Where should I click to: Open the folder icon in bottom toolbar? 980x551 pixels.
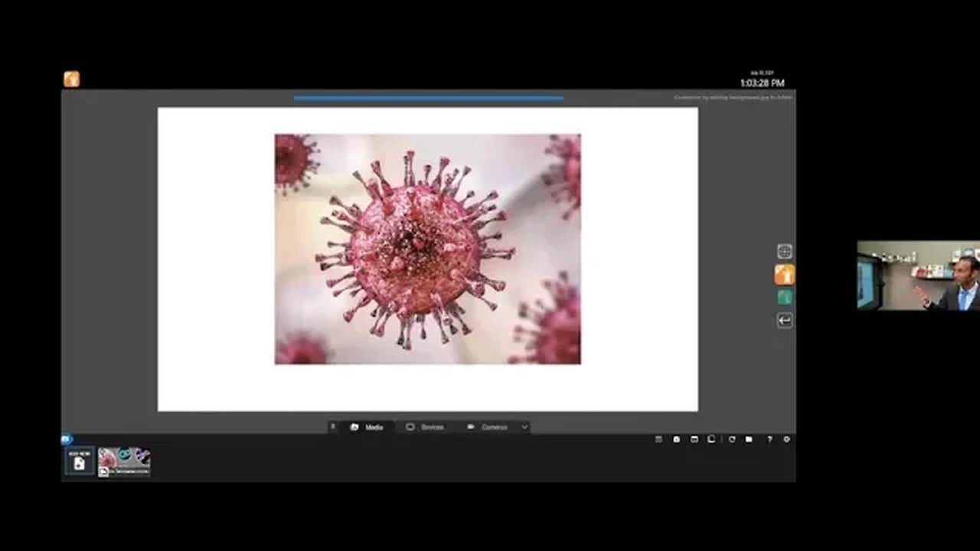749,439
